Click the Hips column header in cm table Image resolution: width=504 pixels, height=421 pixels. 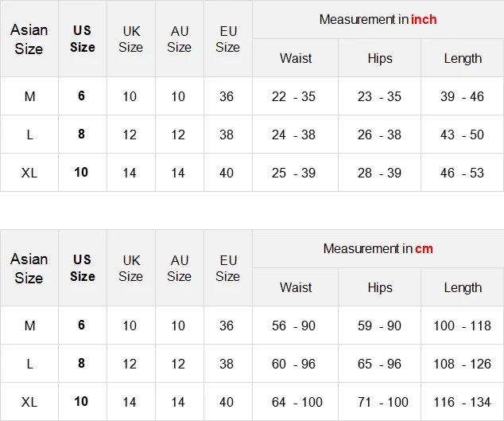tap(380, 287)
